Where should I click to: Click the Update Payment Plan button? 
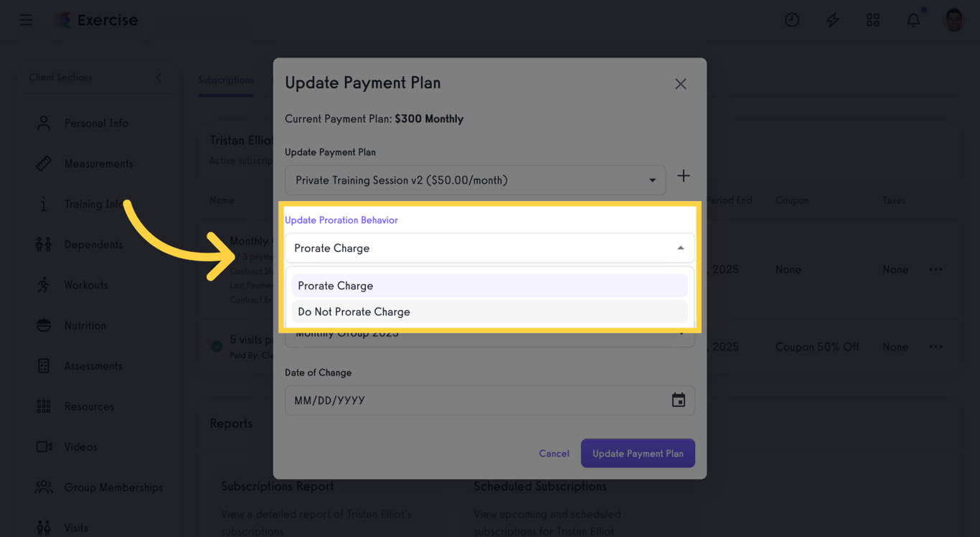(638, 454)
